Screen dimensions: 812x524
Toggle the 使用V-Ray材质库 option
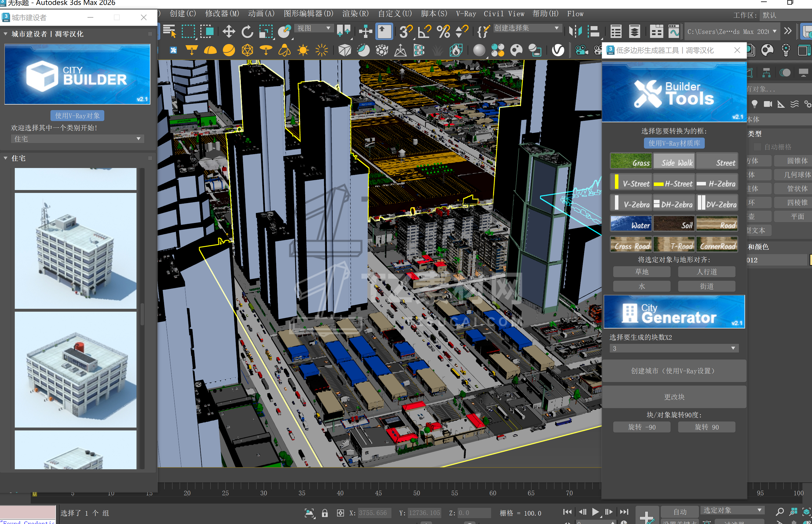point(674,143)
